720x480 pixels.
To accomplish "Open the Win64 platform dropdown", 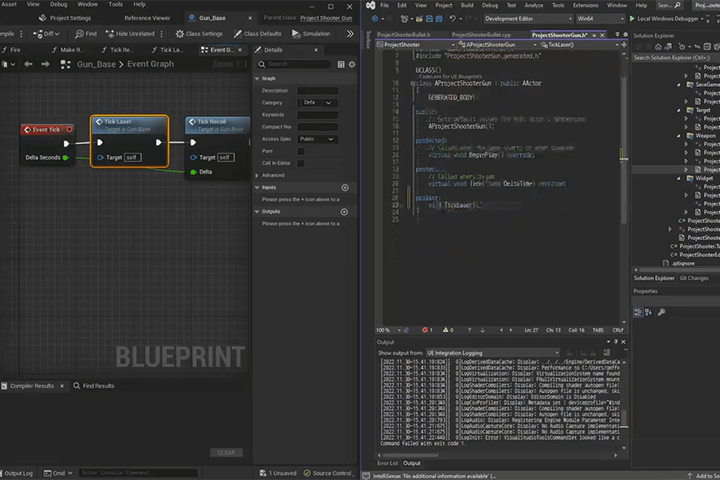I will (x=600, y=19).
